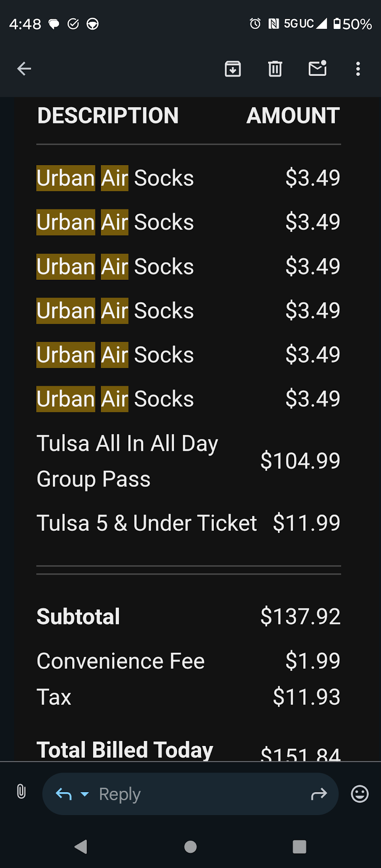
Task: Tap the Tulsa 5 & Under Ticket line
Action: click(147, 523)
